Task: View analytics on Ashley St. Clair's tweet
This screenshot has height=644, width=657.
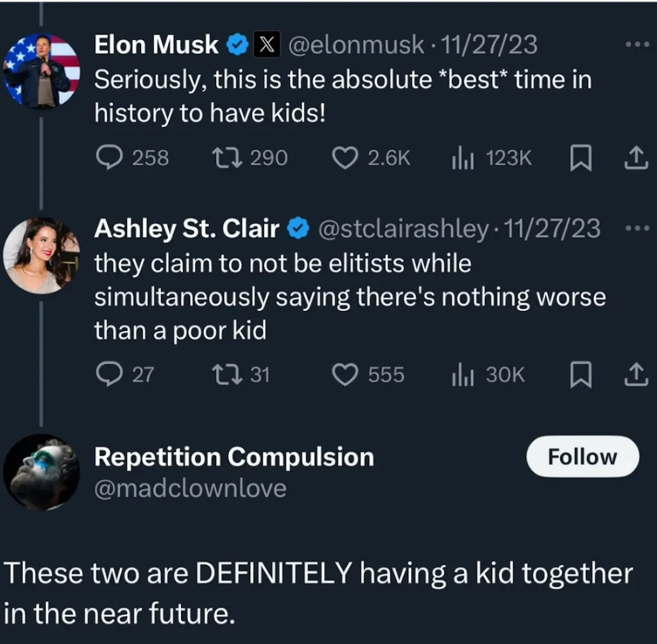Action: 461,374
